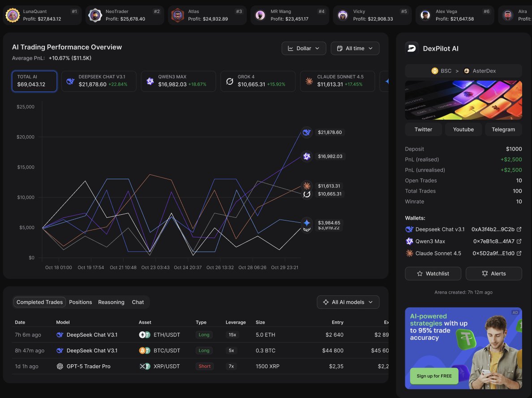Screen dimensions: 532x398
Task: Click MR Wang's avatar
Action: click(x=260, y=15)
